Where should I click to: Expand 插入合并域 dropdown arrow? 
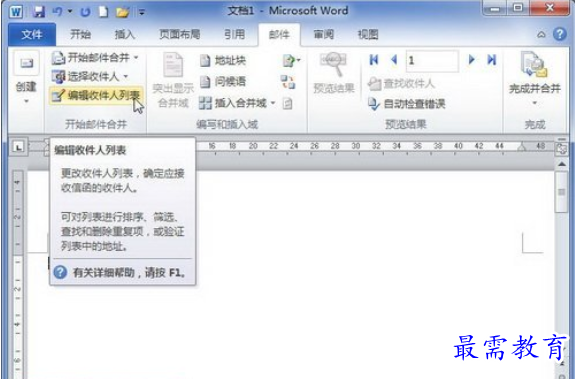click(x=273, y=103)
